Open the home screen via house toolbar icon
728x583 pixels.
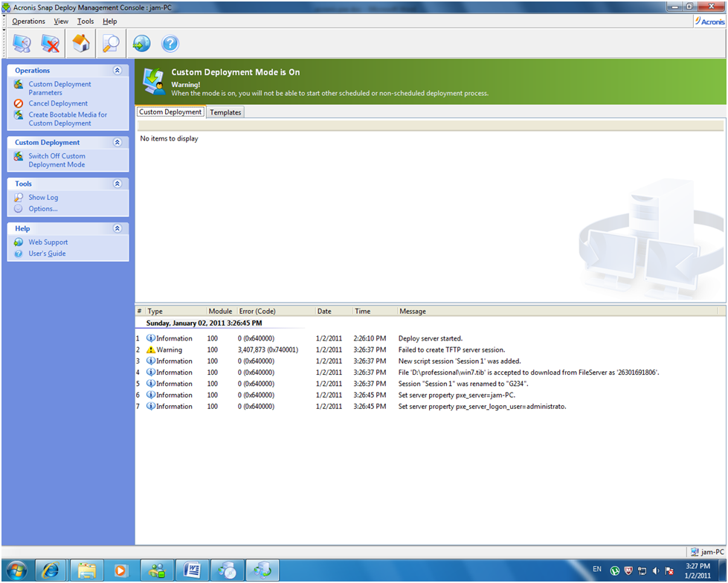[x=80, y=43]
